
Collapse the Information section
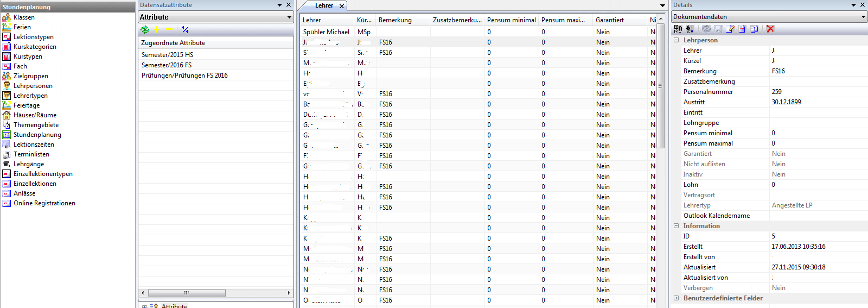click(x=676, y=226)
